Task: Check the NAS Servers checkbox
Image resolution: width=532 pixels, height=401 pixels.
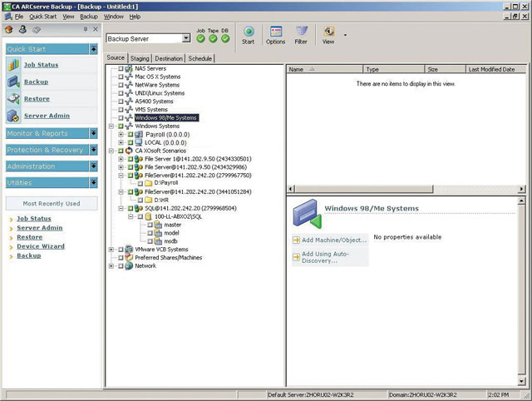Action: point(121,68)
